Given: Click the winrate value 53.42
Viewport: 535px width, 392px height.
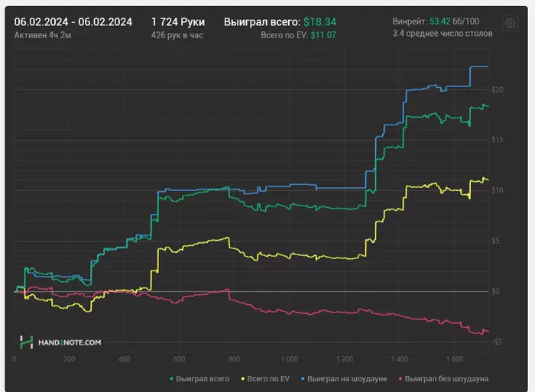Looking at the screenshot, I should pyautogui.click(x=439, y=21).
